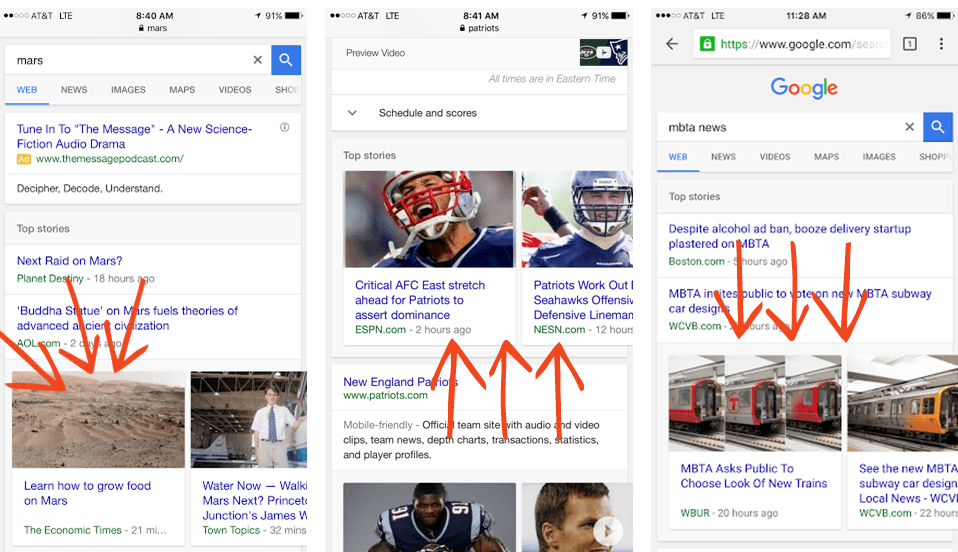Select WEB tab in mbta news search
This screenshot has height=552, width=958.
(678, 157)
